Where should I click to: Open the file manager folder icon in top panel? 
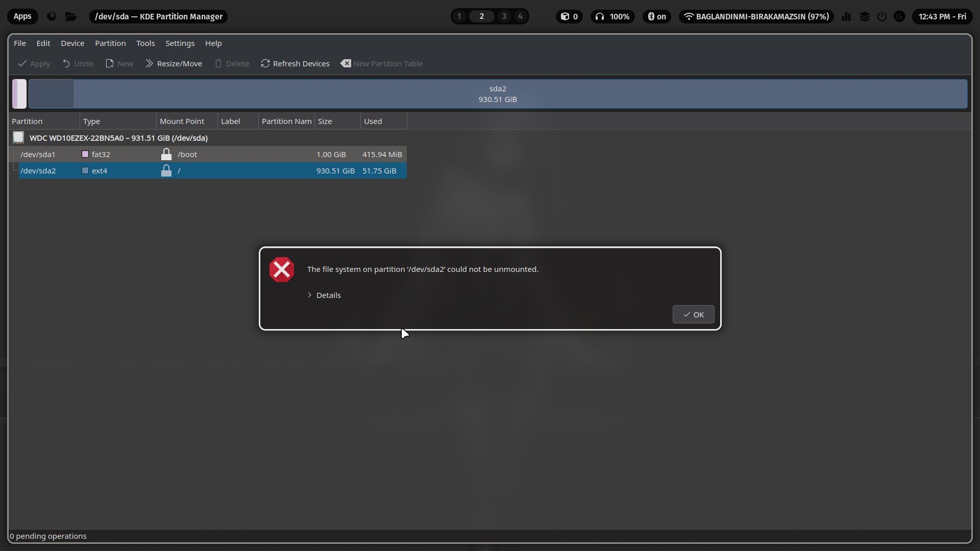tap(71, 16)
